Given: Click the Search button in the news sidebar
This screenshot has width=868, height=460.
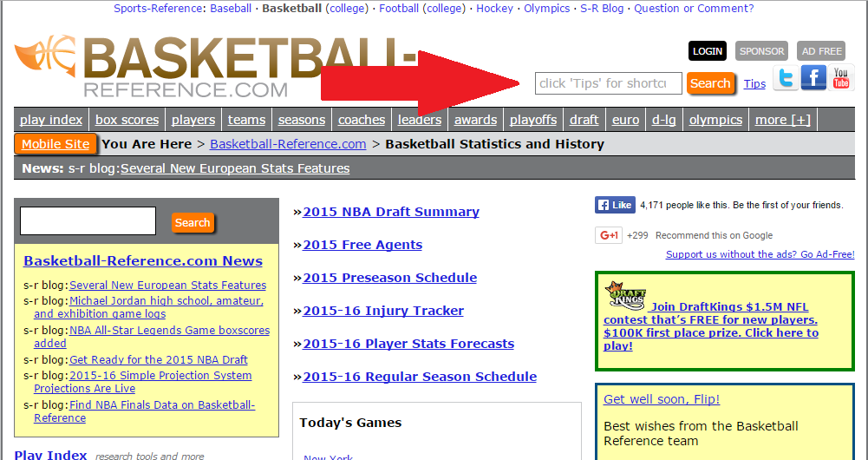Looking at the screenshot, I should click(x=193, y=223).
